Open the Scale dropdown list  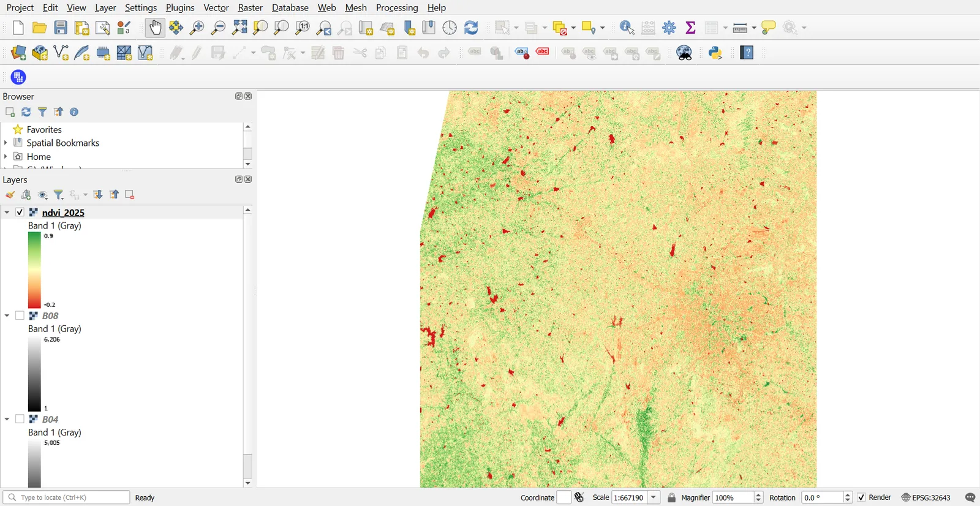coord(654,497)
